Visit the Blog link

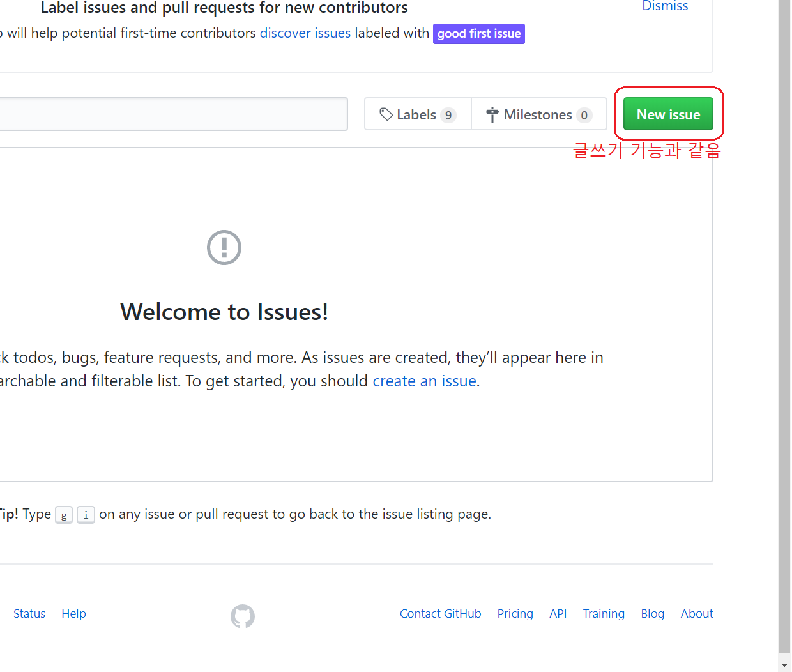[652, 613]
